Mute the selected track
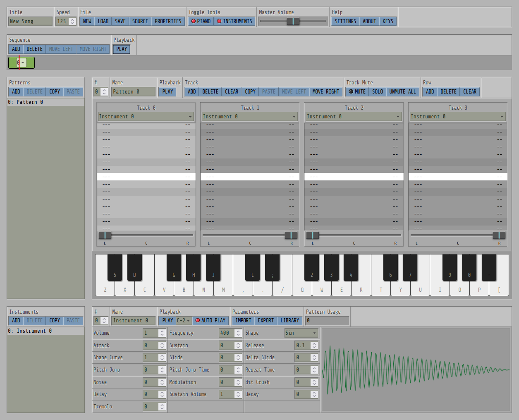The image size is (519, 420). point(357,91)
